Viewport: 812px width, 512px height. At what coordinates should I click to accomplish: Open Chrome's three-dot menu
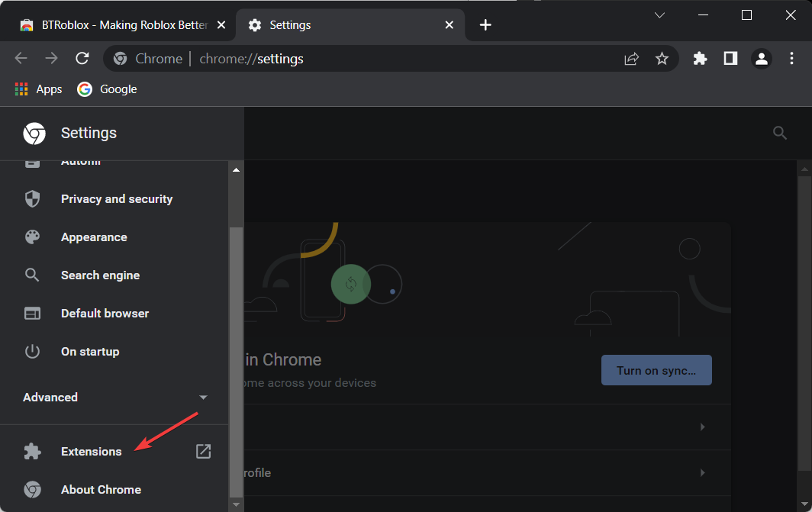pyautogui.click(x=791, y=59)
